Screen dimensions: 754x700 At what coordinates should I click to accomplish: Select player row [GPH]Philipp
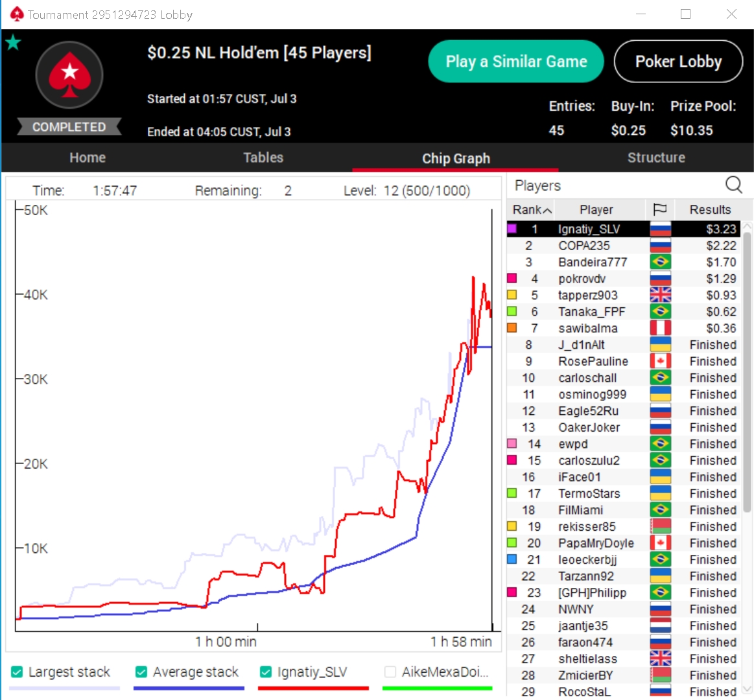[624, 593]
